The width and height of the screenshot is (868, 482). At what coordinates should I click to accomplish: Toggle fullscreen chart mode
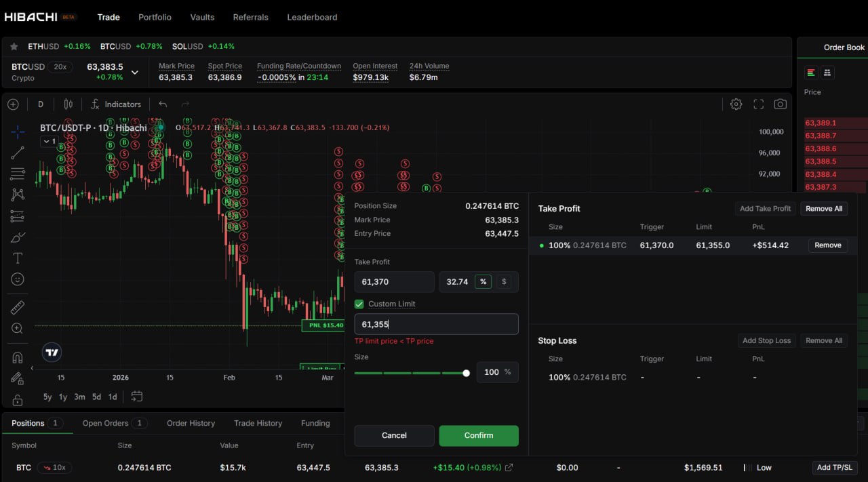pos(759,104)
